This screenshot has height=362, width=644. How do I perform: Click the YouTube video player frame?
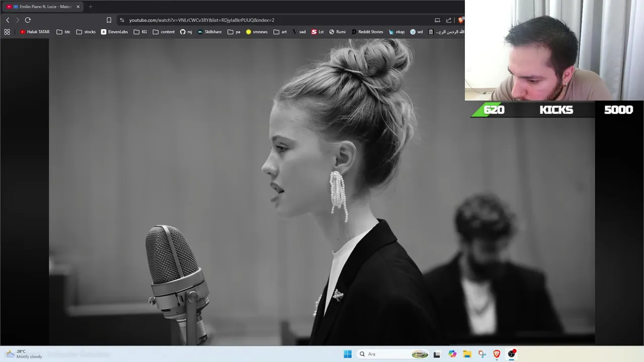click(322, 192)
